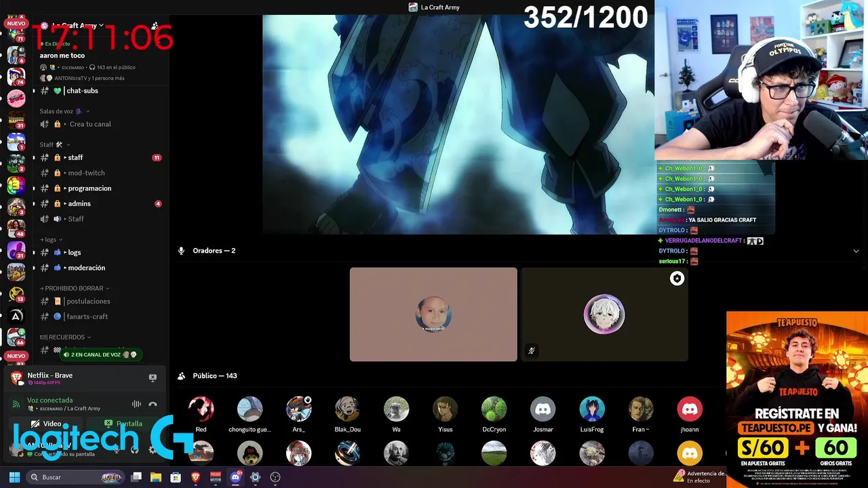Select the first speaker's video tile

tap(433, 314)
